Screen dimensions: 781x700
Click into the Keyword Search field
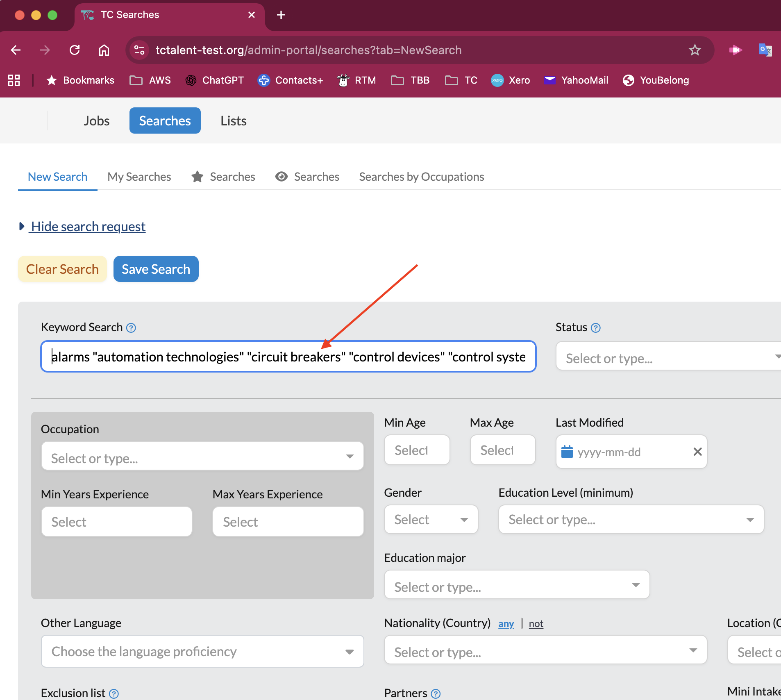(288, 357)
